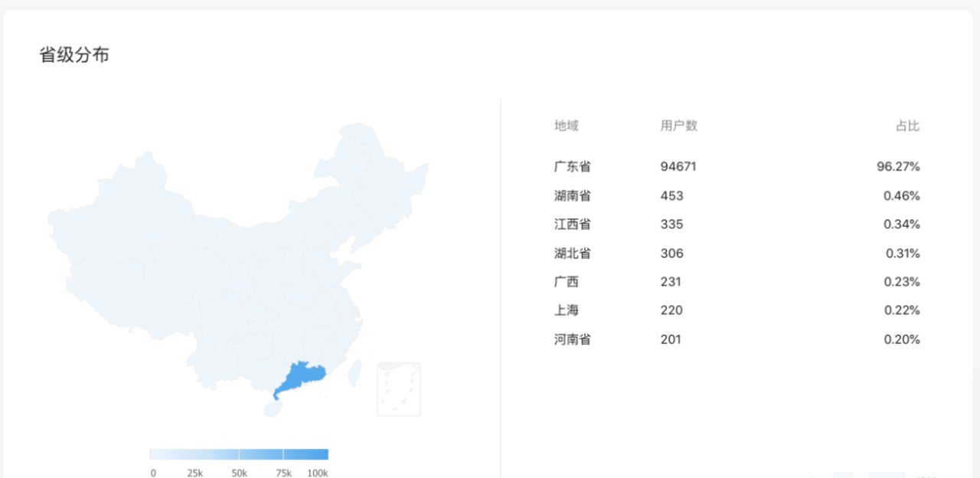The width and height of the screenshot is (980, 478).
Task: Click the highlighted Guangdong province on map
Action: point(302,378)
